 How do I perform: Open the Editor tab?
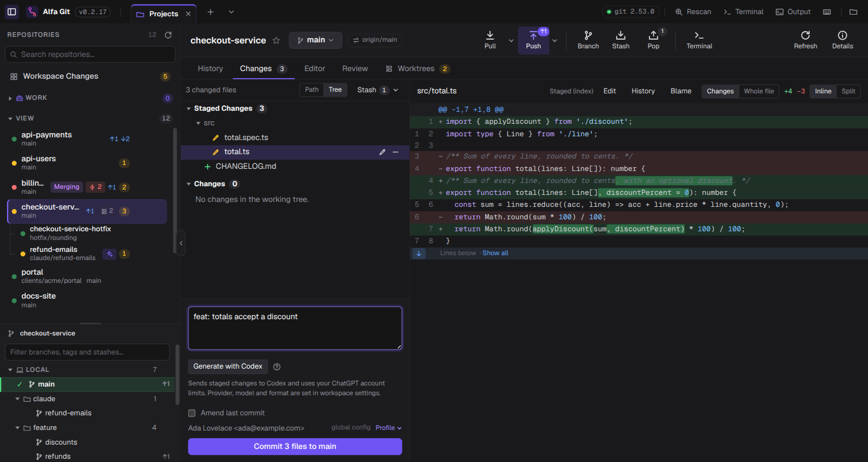coord(315,69)
